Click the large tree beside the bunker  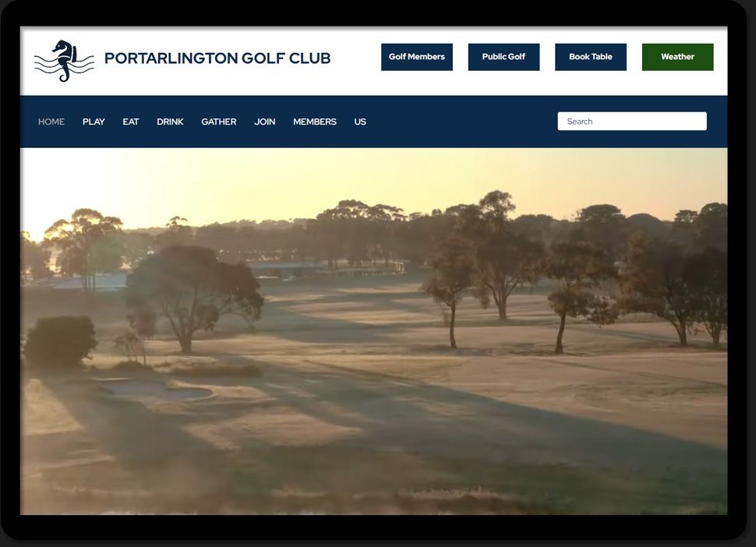point(191,288)
